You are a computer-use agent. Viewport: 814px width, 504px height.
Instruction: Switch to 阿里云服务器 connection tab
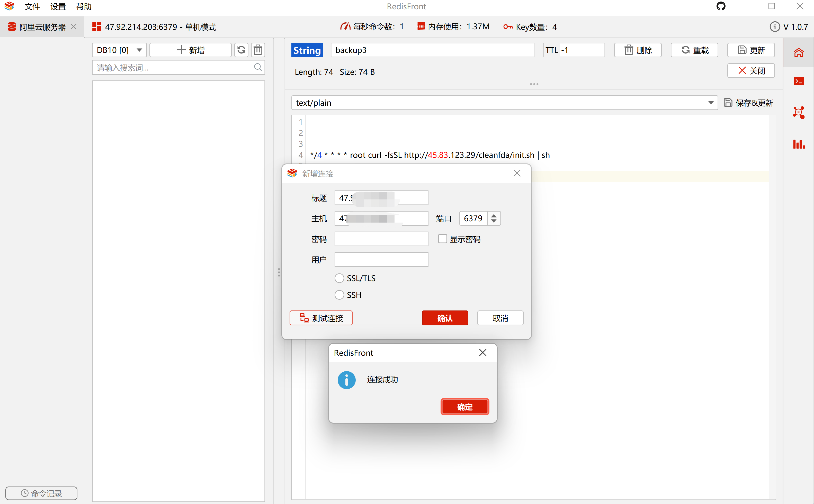(42, 27)
